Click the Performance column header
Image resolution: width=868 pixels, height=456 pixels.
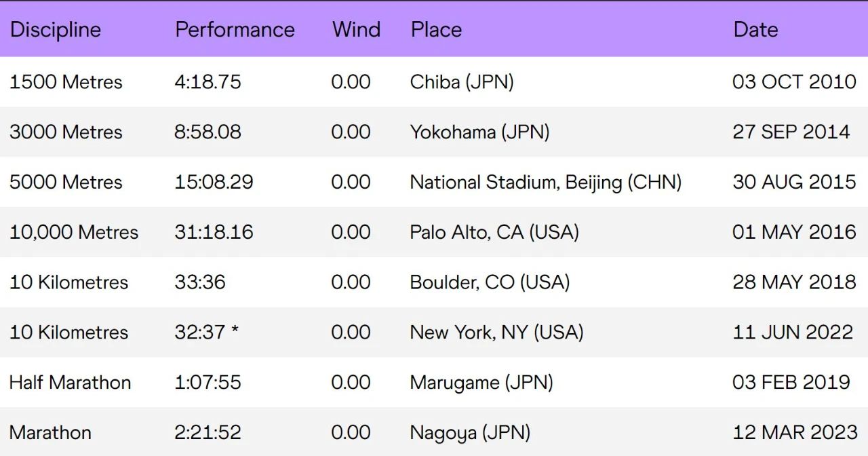click(235, 30)
